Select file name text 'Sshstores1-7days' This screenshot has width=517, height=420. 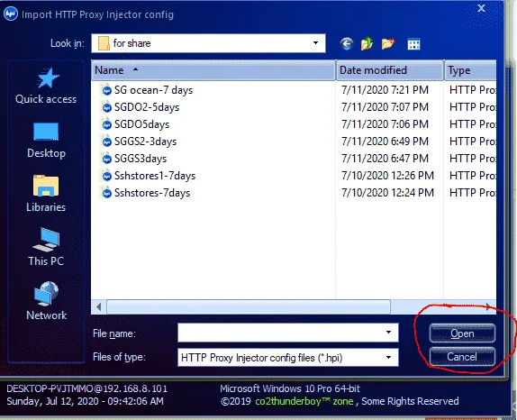[155, 176]
